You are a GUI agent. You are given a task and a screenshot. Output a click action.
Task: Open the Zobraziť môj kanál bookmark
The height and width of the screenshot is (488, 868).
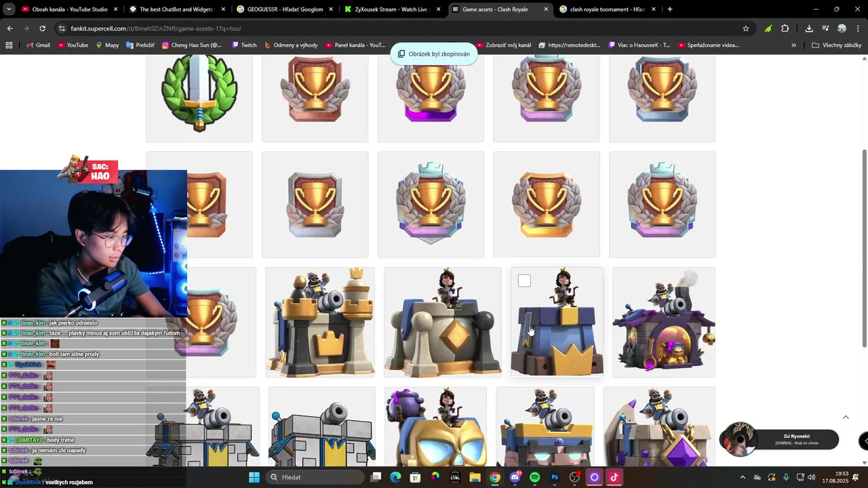504,45
